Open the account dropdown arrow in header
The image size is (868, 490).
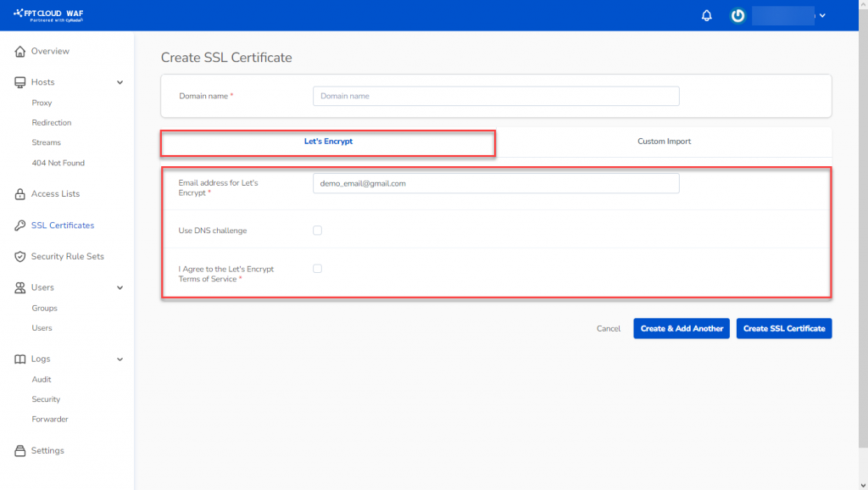[x=822, y=16]
